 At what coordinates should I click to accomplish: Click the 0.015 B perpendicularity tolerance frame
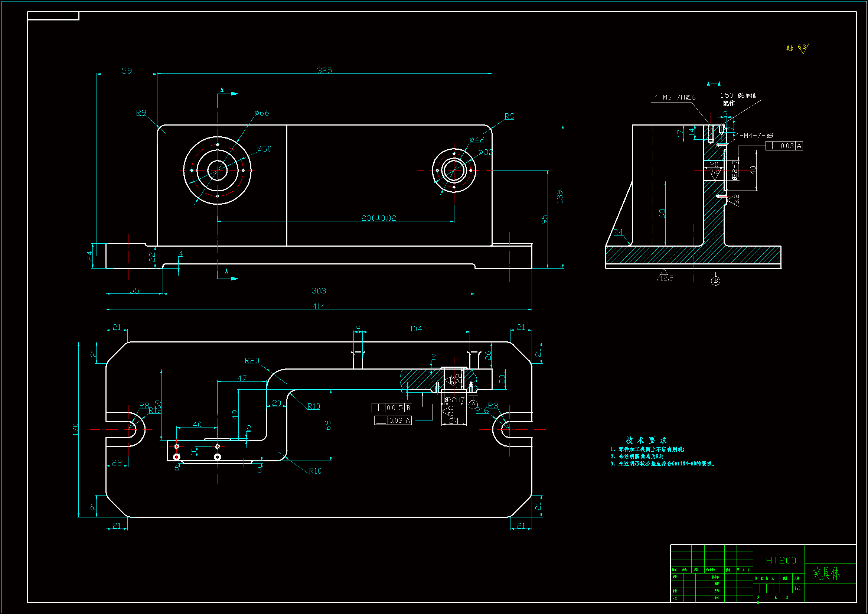[x=392, y=407]
